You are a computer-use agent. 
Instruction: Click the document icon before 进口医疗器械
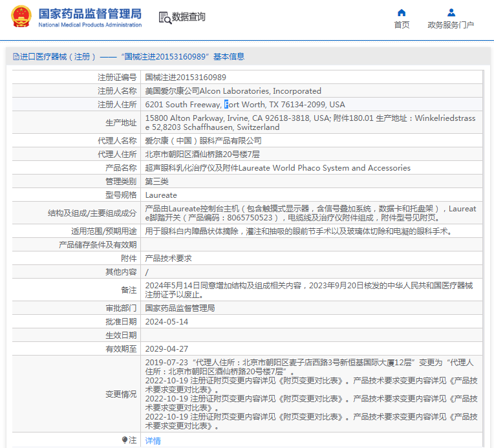[x=16, y=57]
